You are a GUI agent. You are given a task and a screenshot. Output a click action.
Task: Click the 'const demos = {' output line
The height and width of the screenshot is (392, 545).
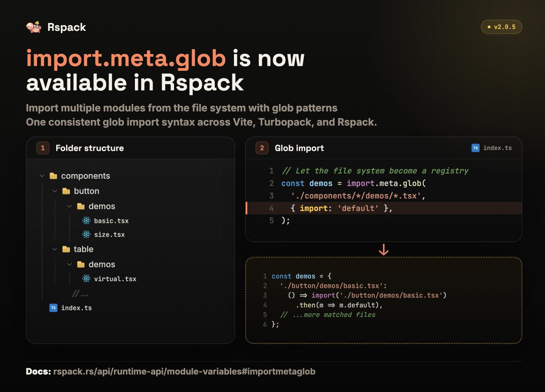[x=301, y=276]
